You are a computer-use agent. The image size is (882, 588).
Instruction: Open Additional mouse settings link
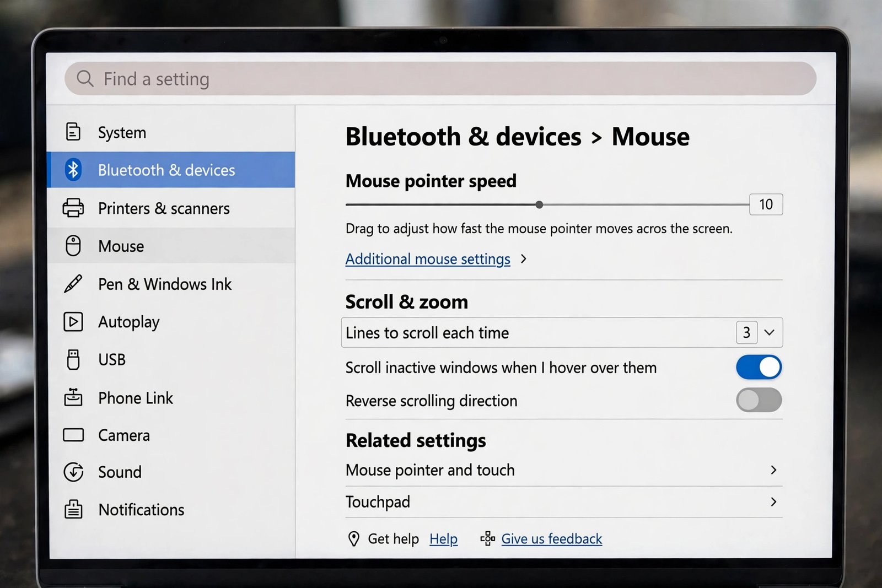click(428, 259)
